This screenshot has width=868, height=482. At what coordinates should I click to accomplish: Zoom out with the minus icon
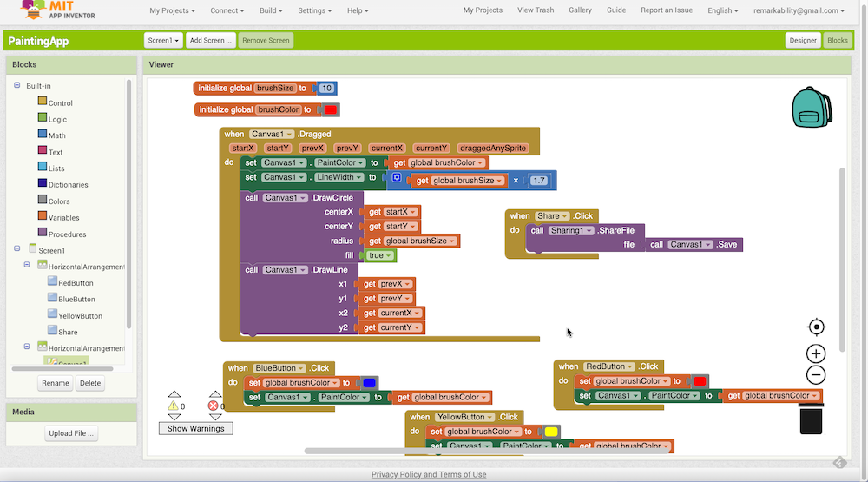pyautogui.click(x=816, y=375)
